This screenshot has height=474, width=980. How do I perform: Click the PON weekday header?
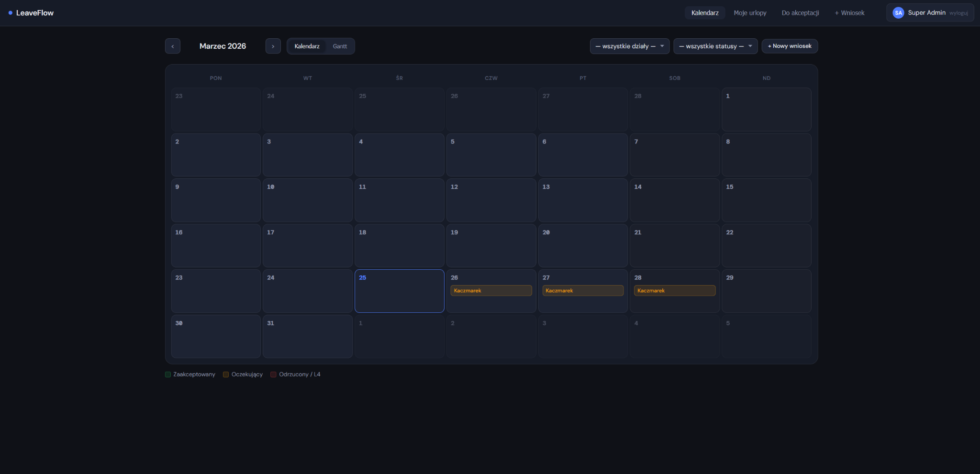click(x=216, y=78)
